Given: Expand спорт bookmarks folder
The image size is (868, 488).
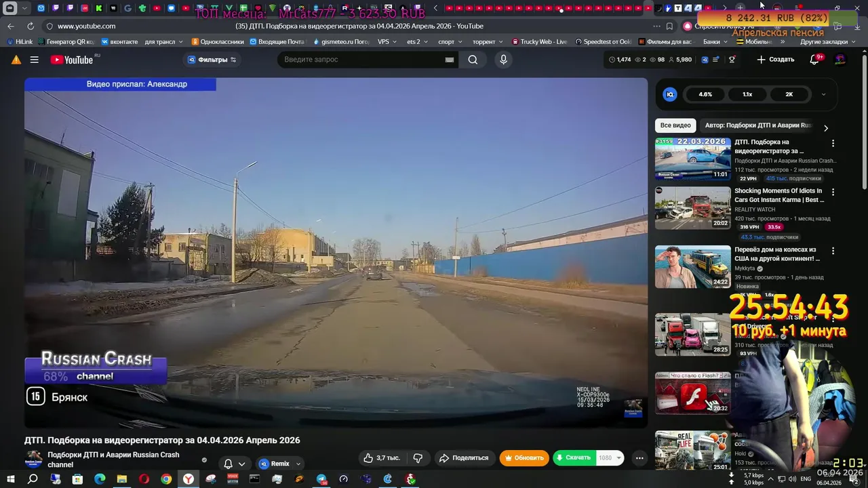Looking at the screenshot, I should 450,41.
